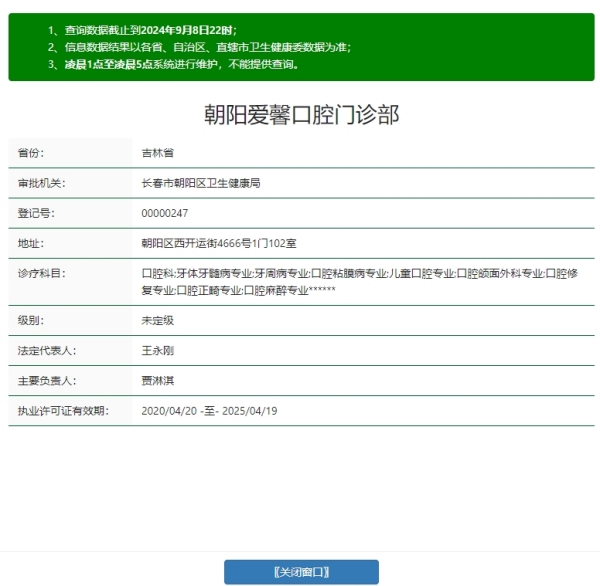Click the 【关闭窗口】 button
This screenshot has width=600, height=586.
(x=301, y=572)
